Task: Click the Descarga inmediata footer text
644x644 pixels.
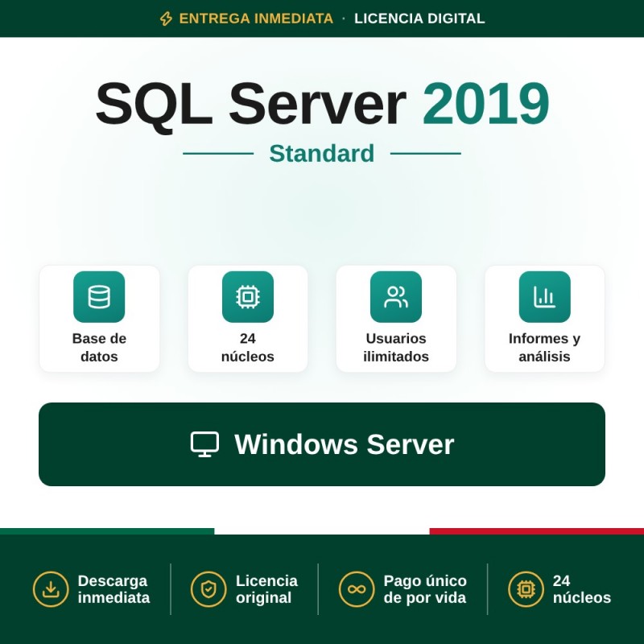Action: (114, 589)
